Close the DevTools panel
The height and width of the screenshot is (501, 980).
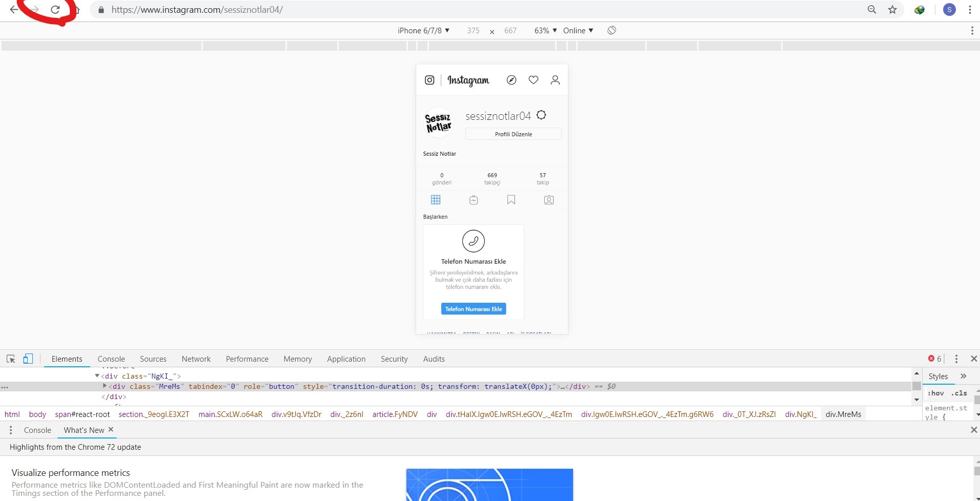point(974,359)
